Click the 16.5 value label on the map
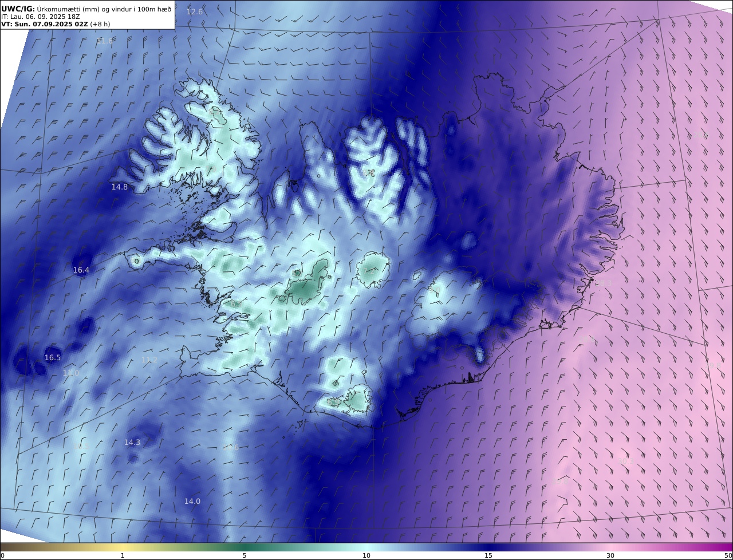This screenshot has height=560, width=733. [x=53, y=357]
